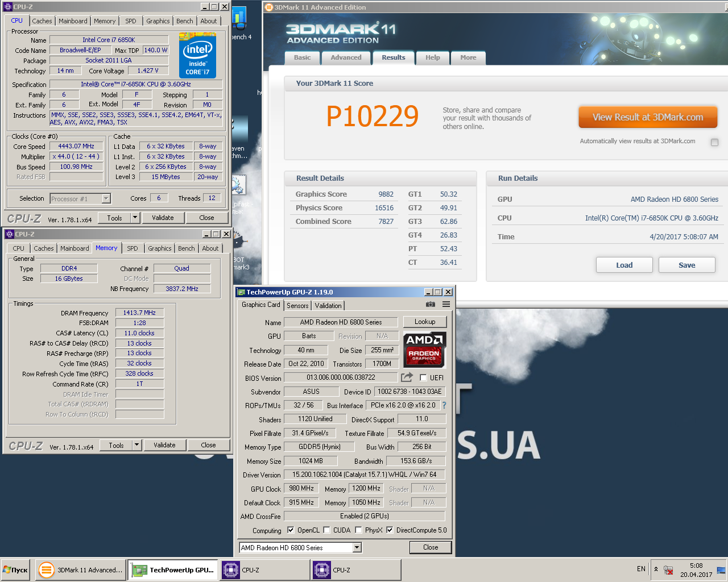Toggle the CUDA checkbox
This screenshot has width=728, height=582.
point(326,530)
